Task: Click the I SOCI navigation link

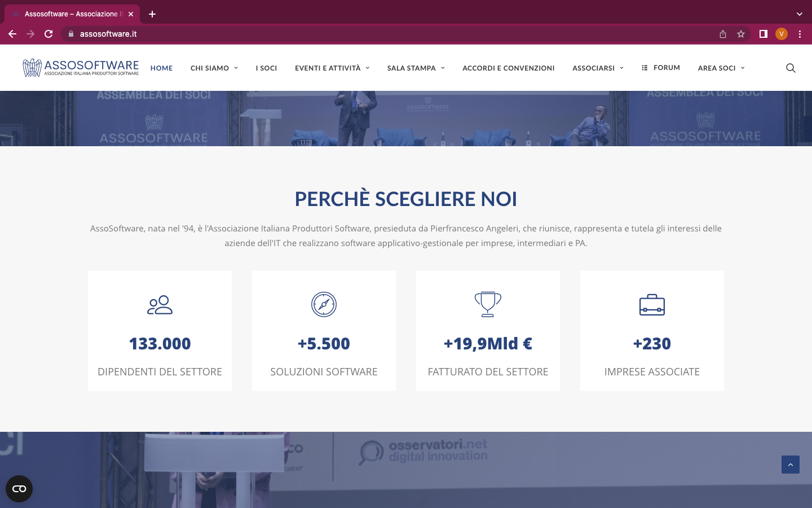Action: click(x=266, y=68)
